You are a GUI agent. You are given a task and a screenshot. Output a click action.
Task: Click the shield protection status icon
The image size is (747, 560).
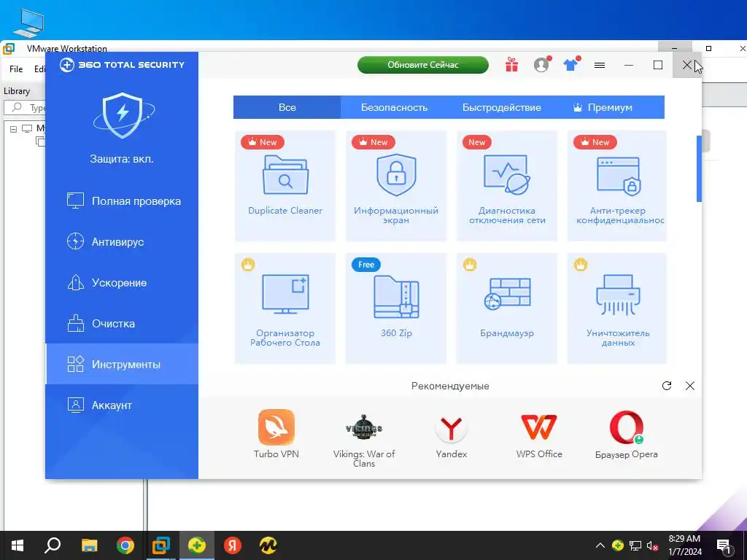(x=123, y=115)
